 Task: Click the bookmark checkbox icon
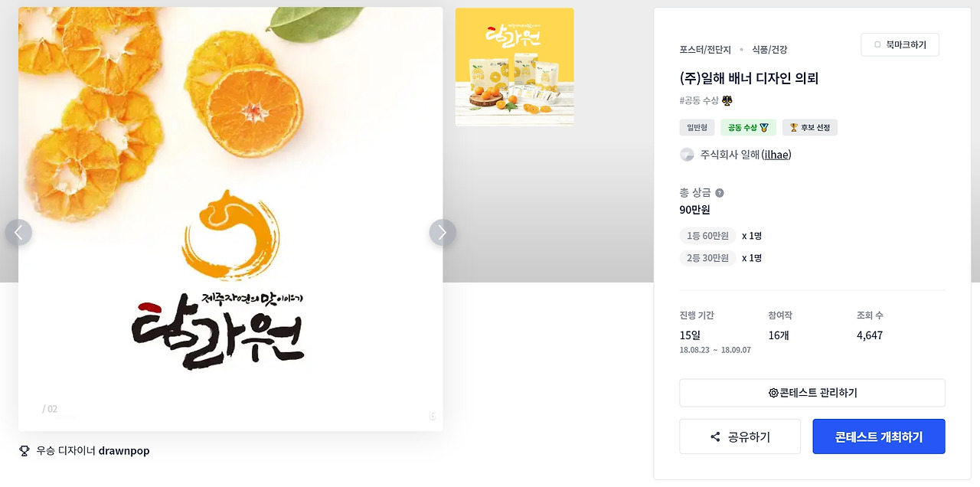click(877, 45)
